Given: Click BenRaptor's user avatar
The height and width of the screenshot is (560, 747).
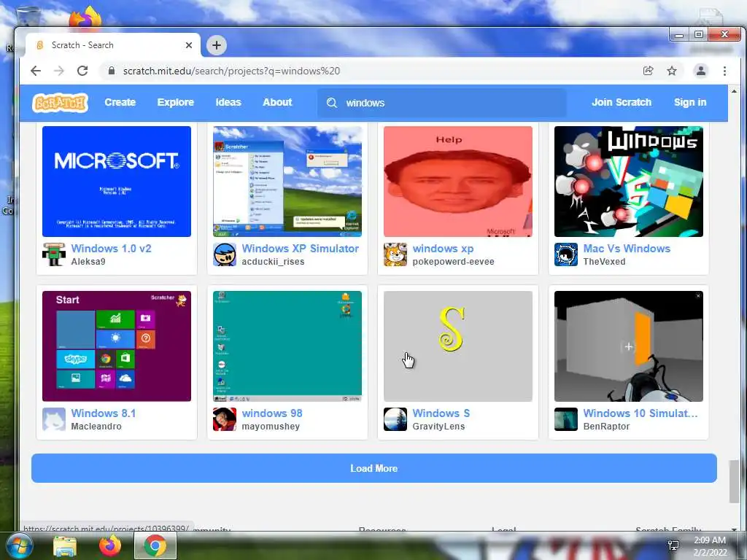Looking at the screenshot, I should [566, 419].
